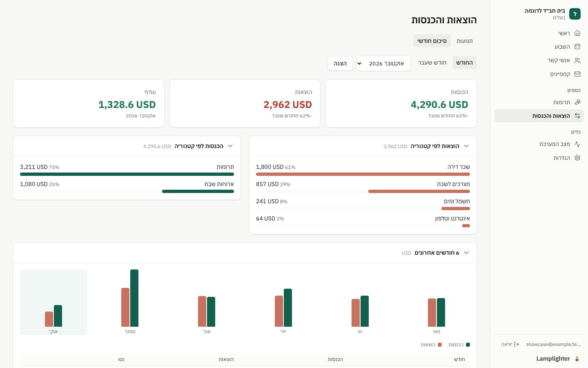The height and width of the screenshot is (368, 588).
Task: Open the השבוע sidebar link
Action: pos(539,47)
